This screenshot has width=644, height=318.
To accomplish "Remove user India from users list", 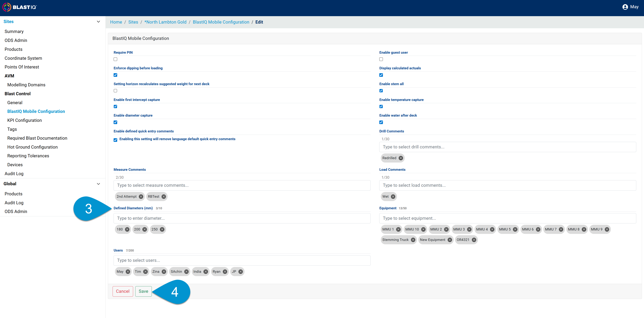I will tap(206, 272).
